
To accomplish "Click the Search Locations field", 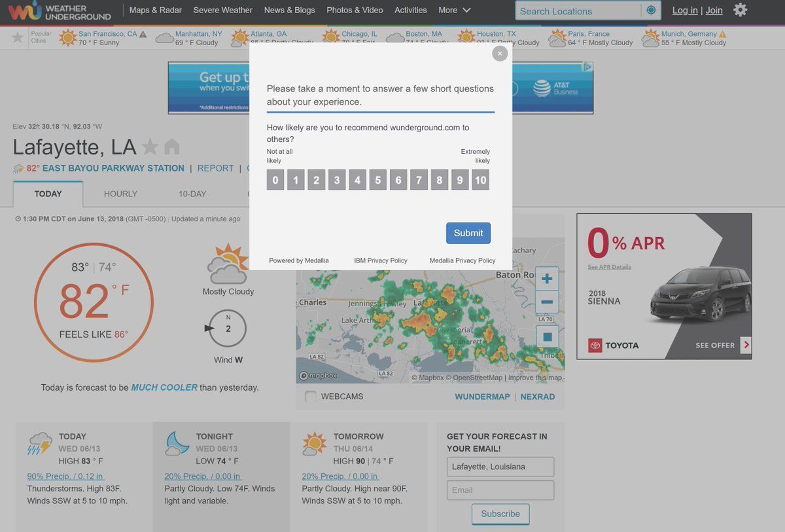I will [578, 10].
